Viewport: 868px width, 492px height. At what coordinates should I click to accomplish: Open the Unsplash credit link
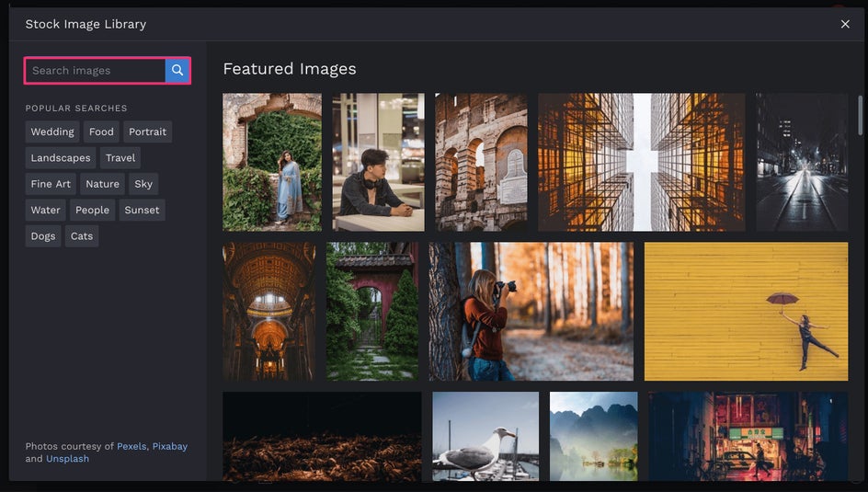click(67, 458)
